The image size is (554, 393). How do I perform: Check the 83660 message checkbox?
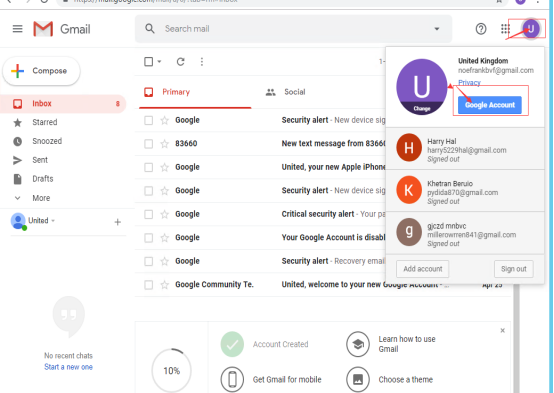click(148, 144)
